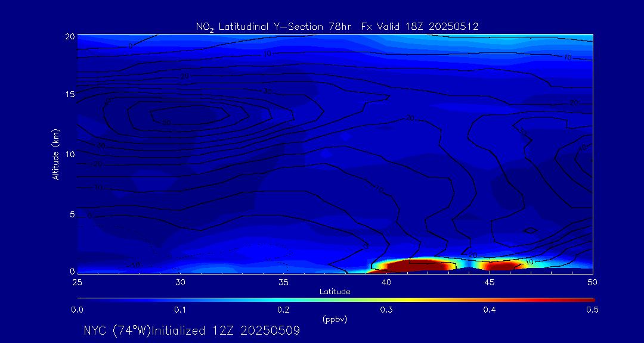Click altitude axis tick label "20"

[70, 36]
